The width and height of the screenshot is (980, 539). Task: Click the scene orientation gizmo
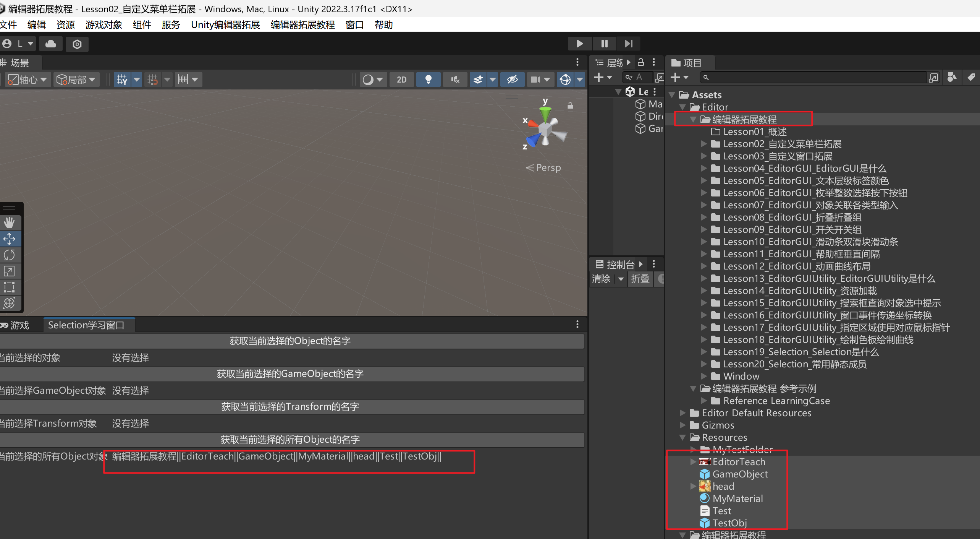(x=545, y=129)
